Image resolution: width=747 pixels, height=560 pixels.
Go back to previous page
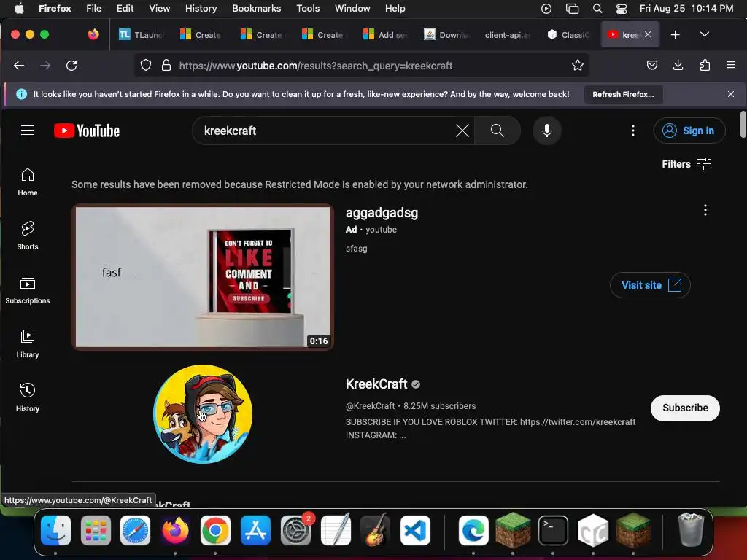tap(19, 66)
